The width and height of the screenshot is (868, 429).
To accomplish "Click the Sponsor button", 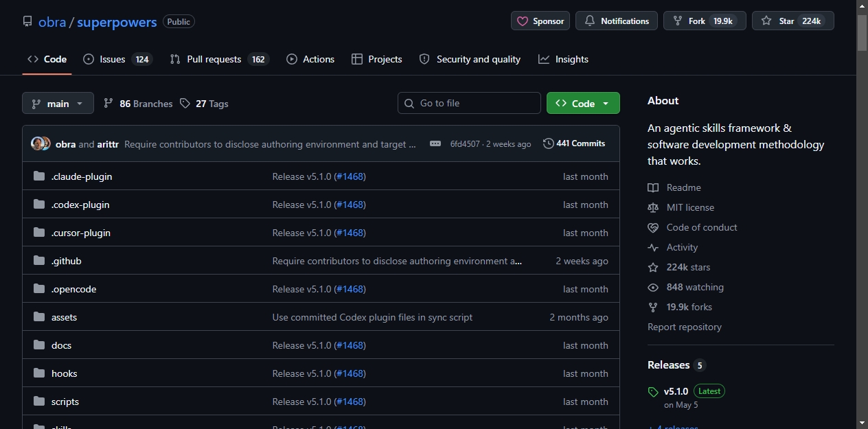I will 540,21.
